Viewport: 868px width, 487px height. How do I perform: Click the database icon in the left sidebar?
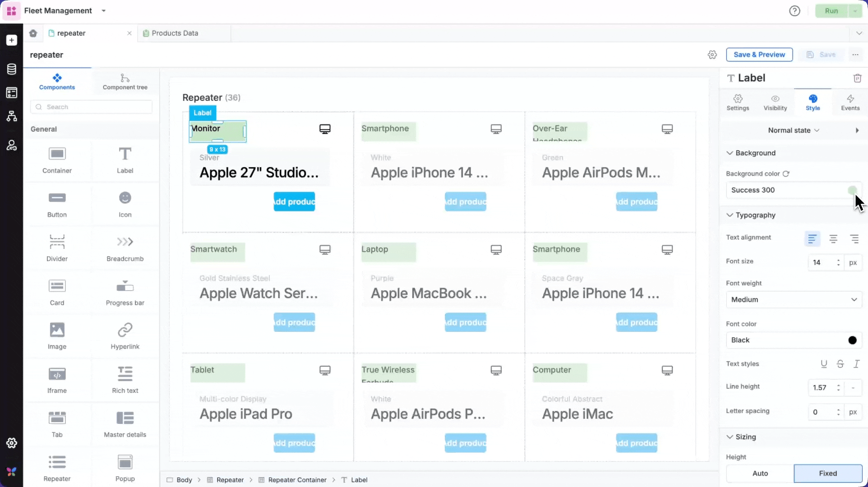(12, 69)
